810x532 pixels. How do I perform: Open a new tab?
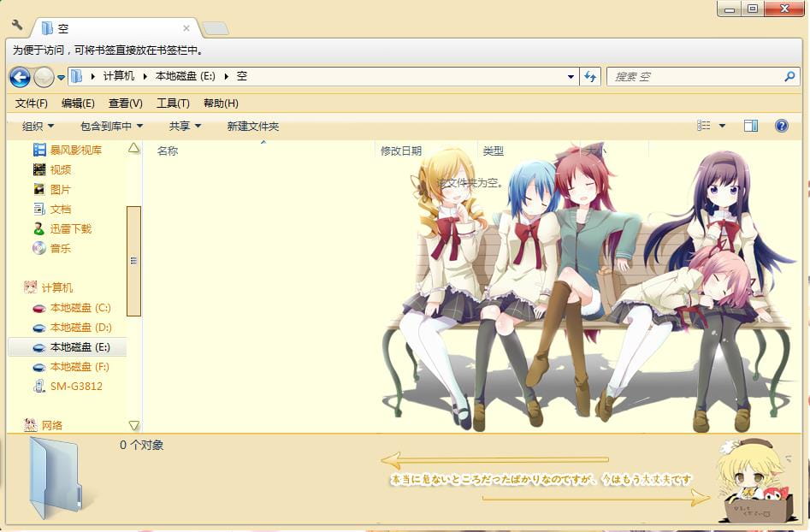click(216, 28)
